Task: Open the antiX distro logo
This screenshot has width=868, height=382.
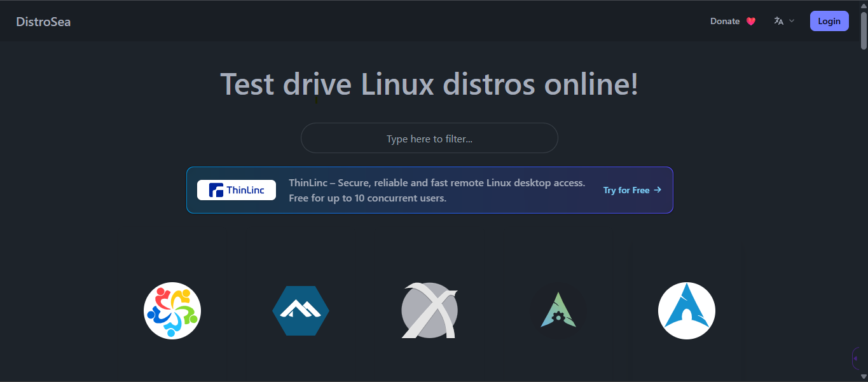Action: [x=429, y=311]
